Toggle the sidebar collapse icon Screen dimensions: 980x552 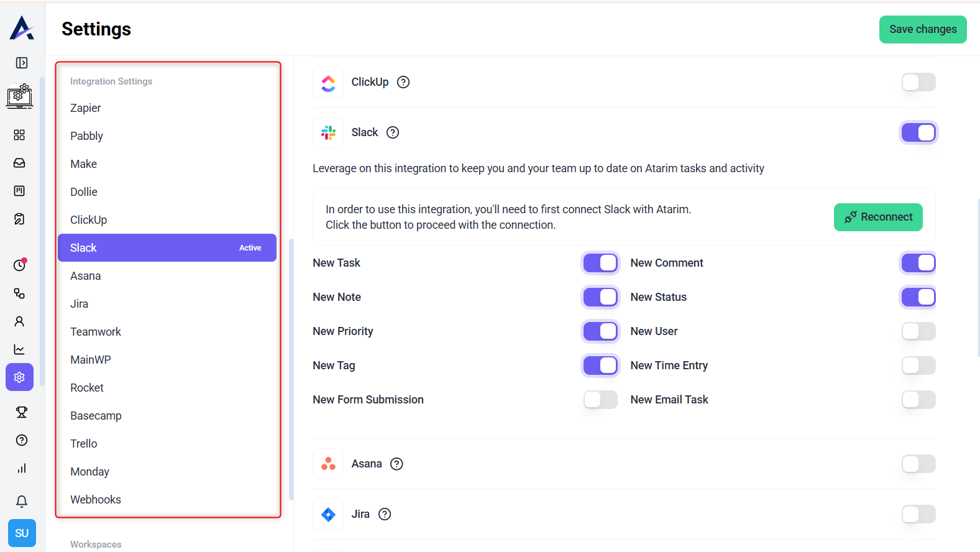[x=22, y=63]
